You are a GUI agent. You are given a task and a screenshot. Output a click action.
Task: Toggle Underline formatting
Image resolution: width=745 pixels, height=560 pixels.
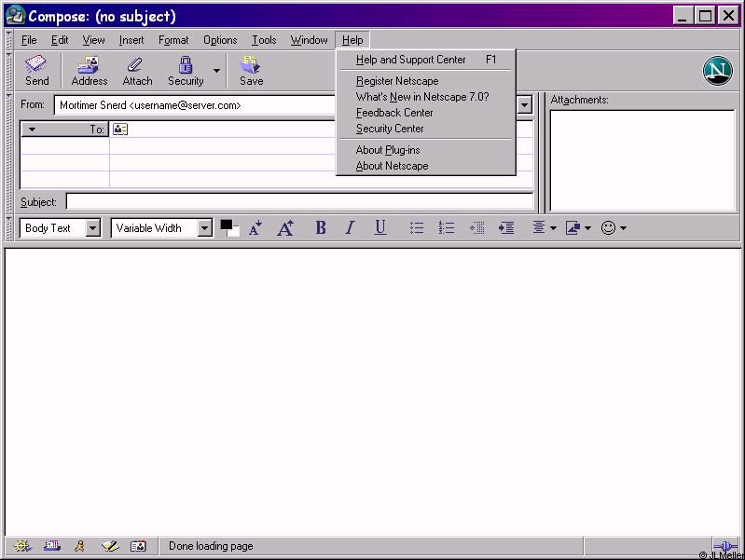tap(379, 228)
